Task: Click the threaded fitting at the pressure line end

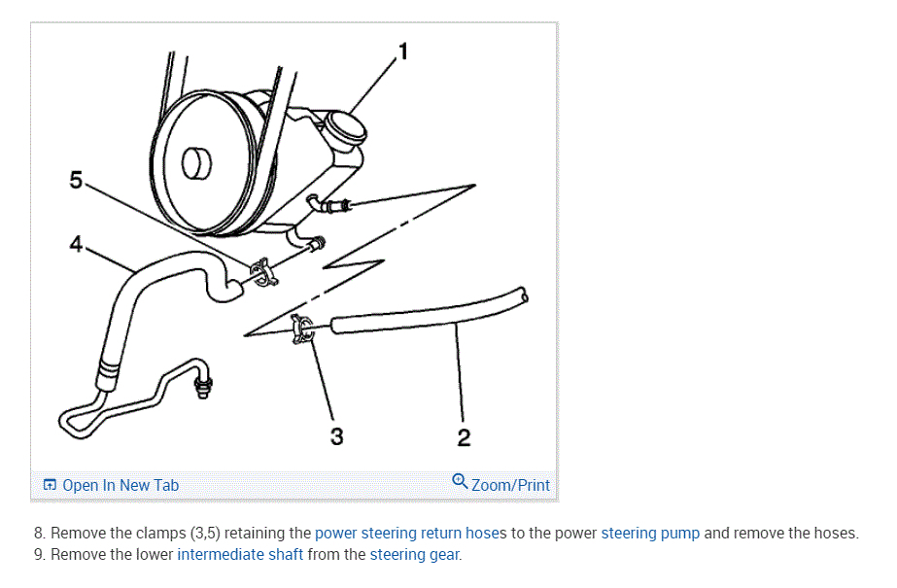Action: tap(203, 384)
